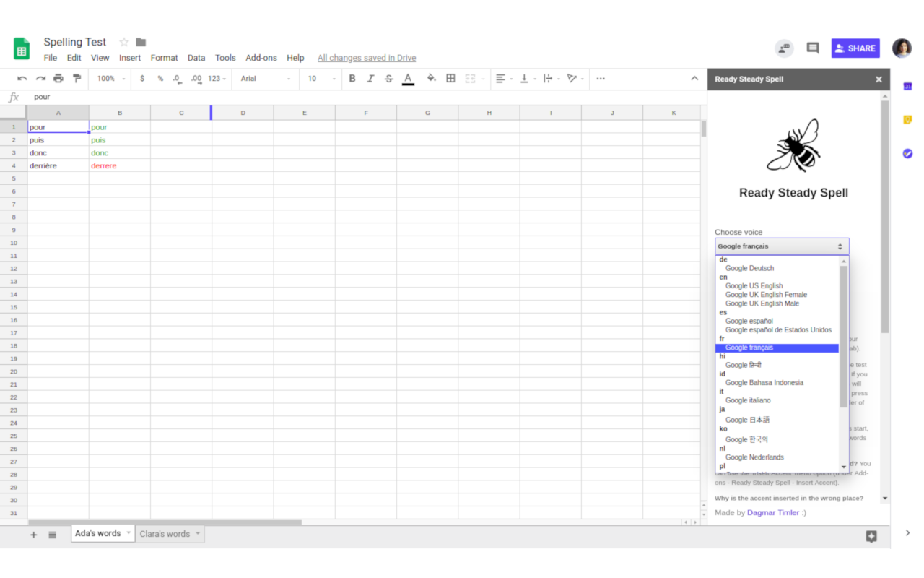
Task: Open horizontal align options
Action: [x=504, y=78]
